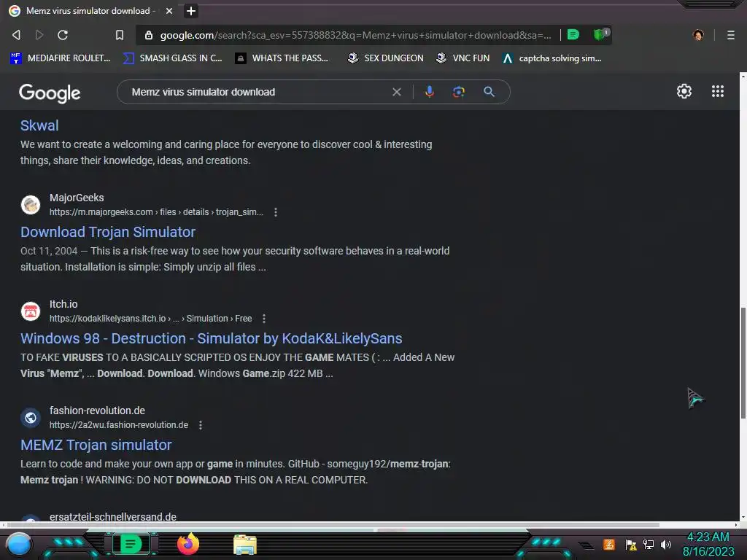Open Google quick settings gear

684,91
